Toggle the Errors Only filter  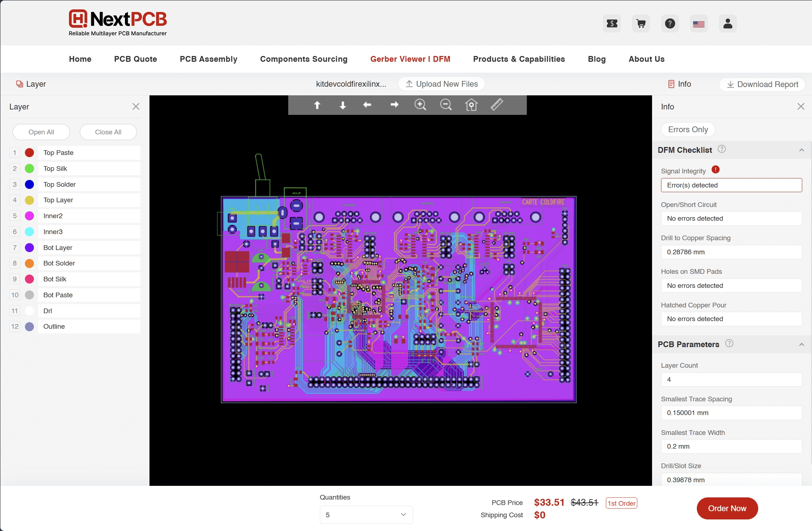click(x=688, y=130)
